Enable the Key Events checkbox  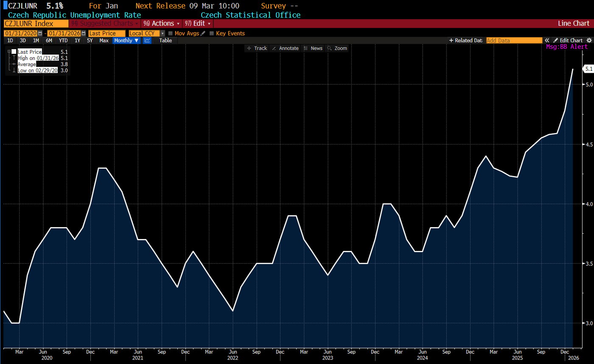pyautogui.click(x=212, y=33)
